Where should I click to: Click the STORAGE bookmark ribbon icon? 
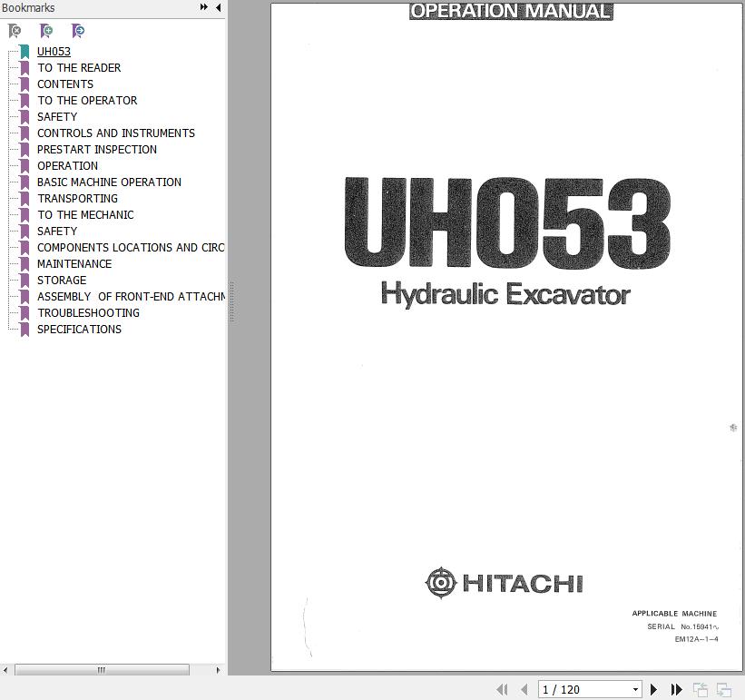(25, 281)
